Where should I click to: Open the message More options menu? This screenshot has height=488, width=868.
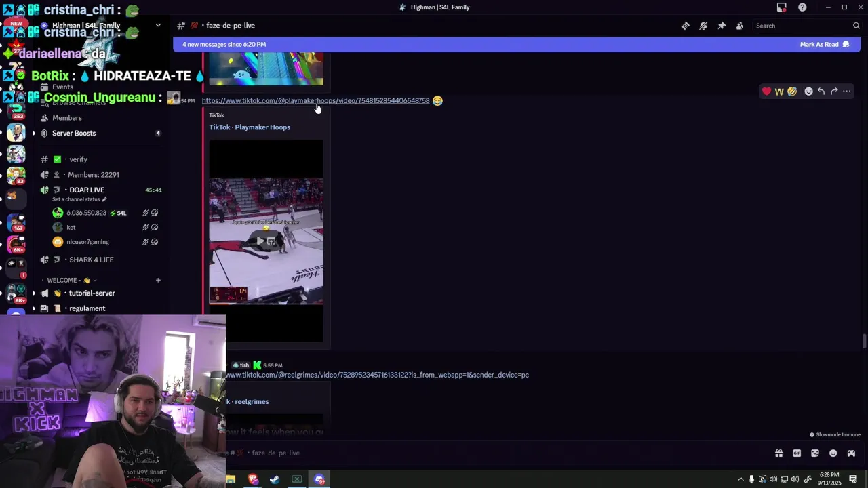[x=847, y=91]
